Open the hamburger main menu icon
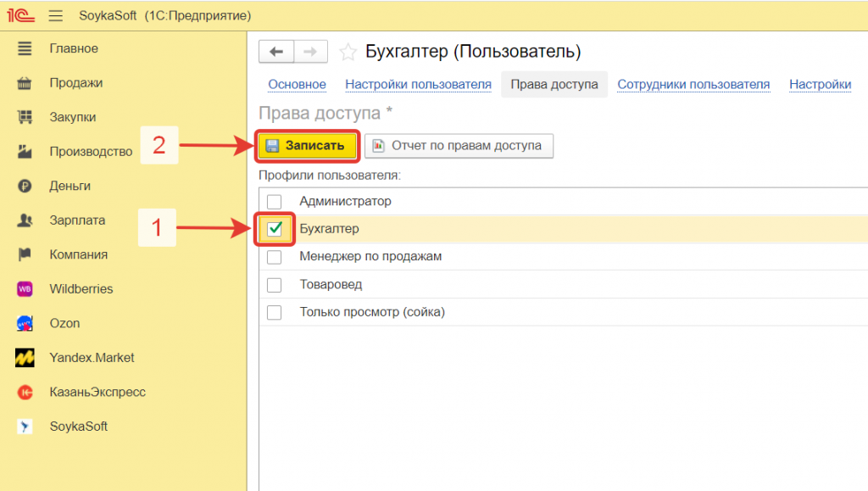Screen dimensions: 868x491 pyautogui.click(x=56, y=15)
